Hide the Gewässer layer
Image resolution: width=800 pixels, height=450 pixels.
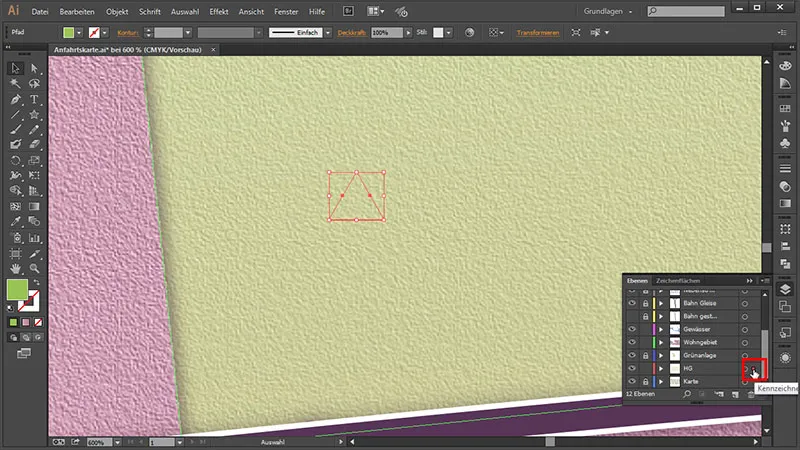tap(632, 329)
